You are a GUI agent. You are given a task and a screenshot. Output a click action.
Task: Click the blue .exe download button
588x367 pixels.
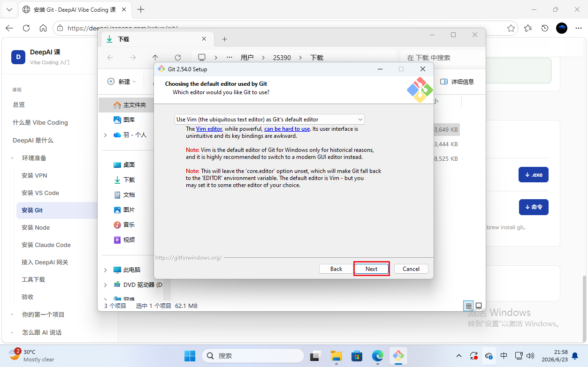534,175
